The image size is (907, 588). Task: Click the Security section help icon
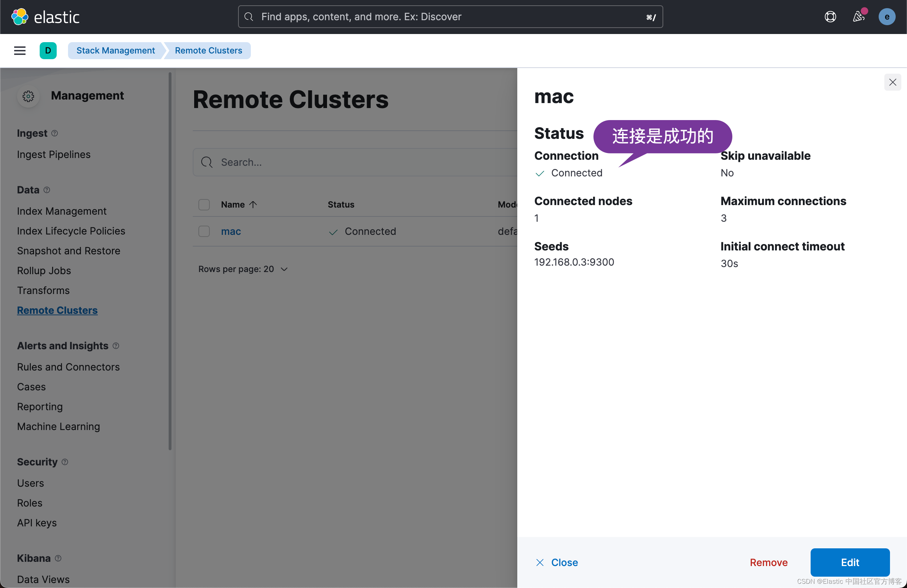(x=65, y=462)
